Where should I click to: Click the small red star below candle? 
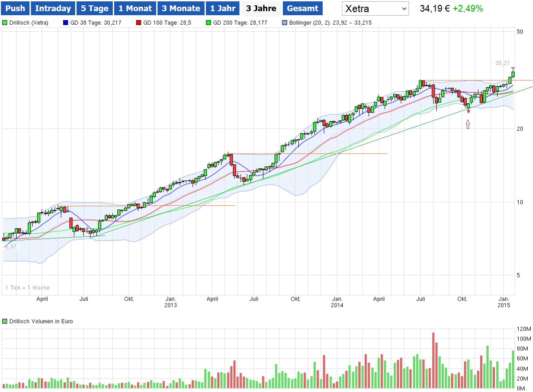468,111
